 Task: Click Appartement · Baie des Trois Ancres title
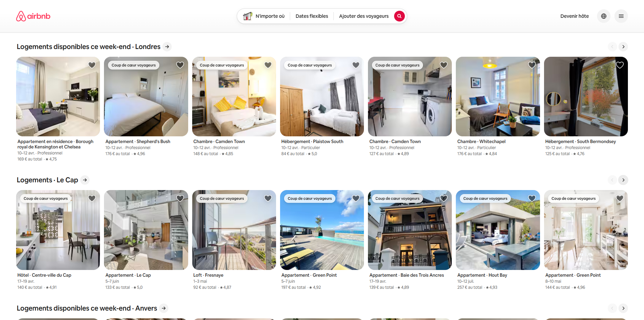(407, 275)
